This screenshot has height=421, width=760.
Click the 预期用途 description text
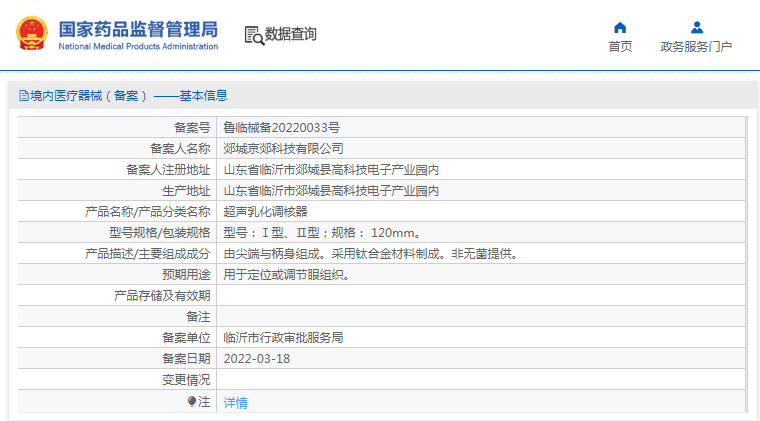point(286,275)
